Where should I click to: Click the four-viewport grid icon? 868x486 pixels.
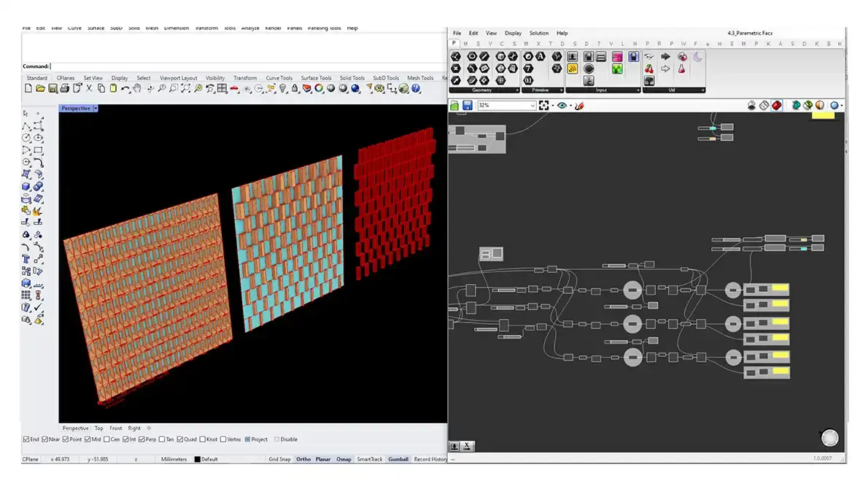click(x=222, y=88)
